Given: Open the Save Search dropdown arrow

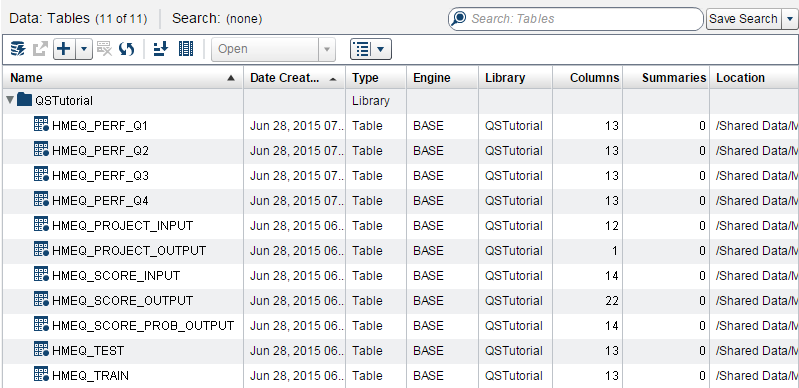Looking at the screenshot, I should pos(789,19).
